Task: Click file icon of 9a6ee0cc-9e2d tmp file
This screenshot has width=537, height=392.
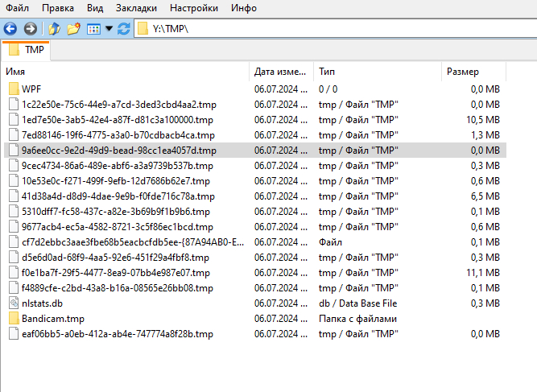Action: 14,151
